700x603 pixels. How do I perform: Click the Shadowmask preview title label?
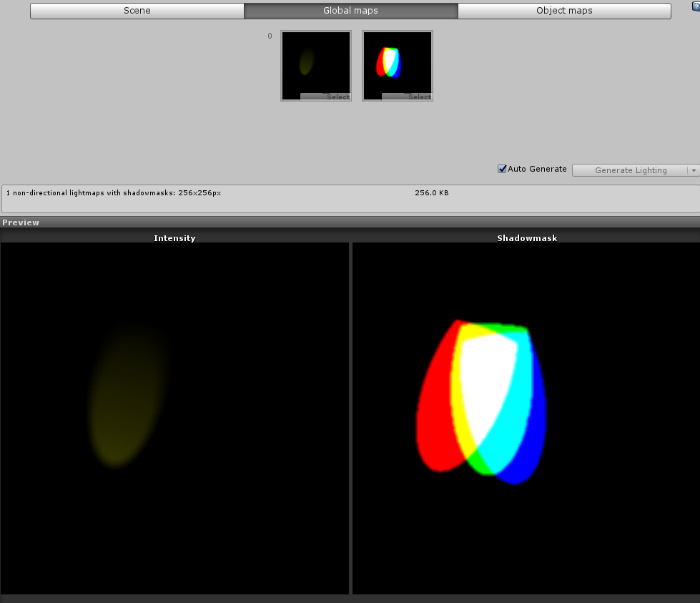point(526,238)
